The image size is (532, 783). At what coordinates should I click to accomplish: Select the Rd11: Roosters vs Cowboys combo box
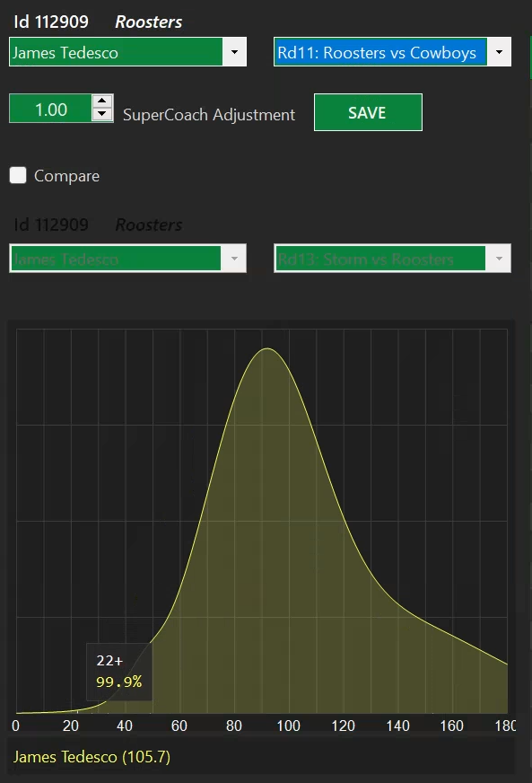pos(392,52)
